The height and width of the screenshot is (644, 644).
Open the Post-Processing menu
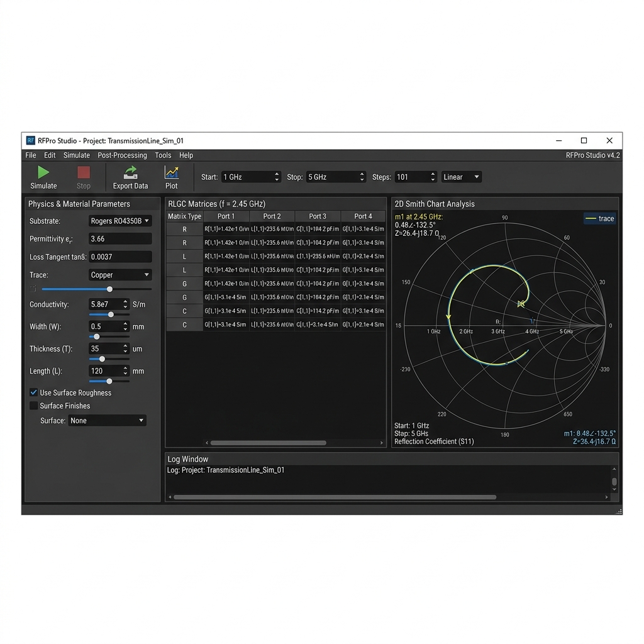(122, 155)
